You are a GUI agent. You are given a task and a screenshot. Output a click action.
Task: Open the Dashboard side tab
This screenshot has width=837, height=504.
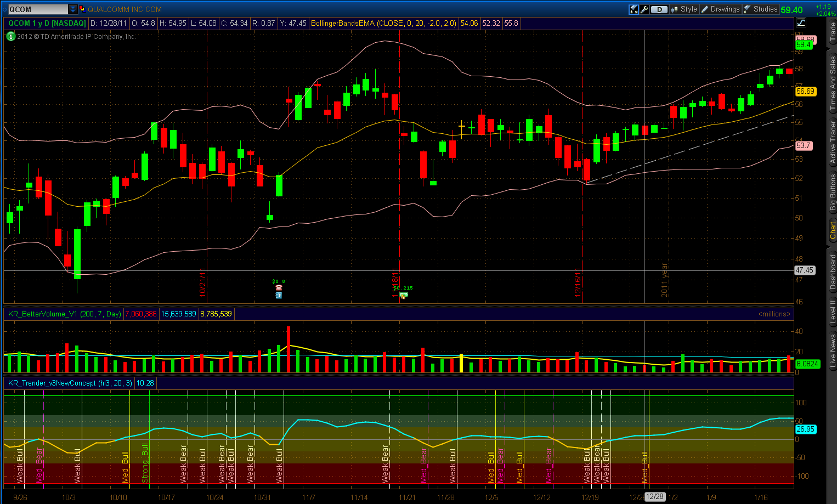pos(833,272)
